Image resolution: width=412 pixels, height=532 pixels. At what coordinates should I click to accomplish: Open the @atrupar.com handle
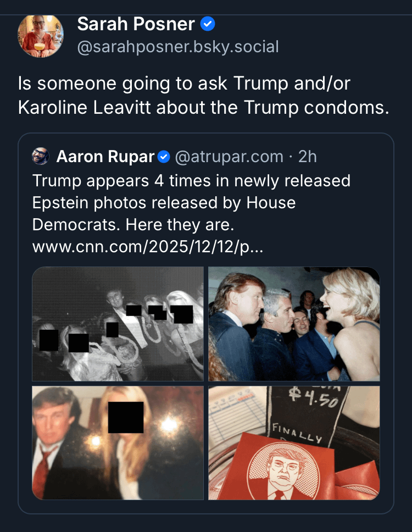229,157
